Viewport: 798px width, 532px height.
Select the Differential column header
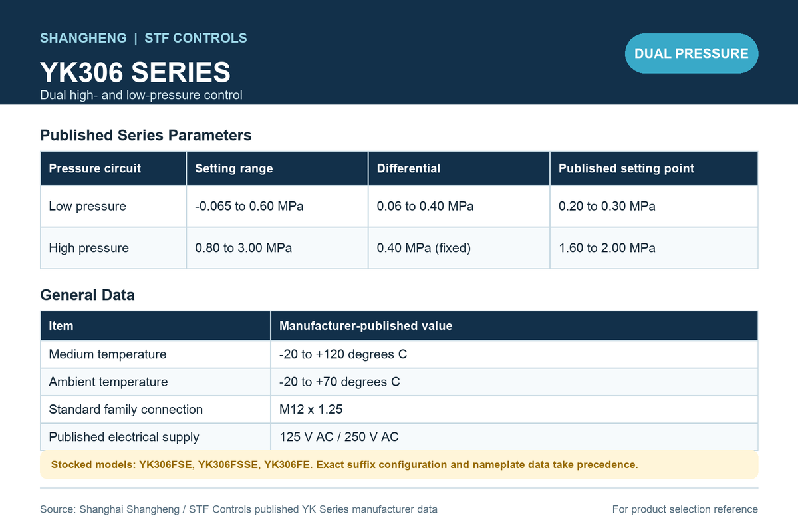(x=459, y=168)
